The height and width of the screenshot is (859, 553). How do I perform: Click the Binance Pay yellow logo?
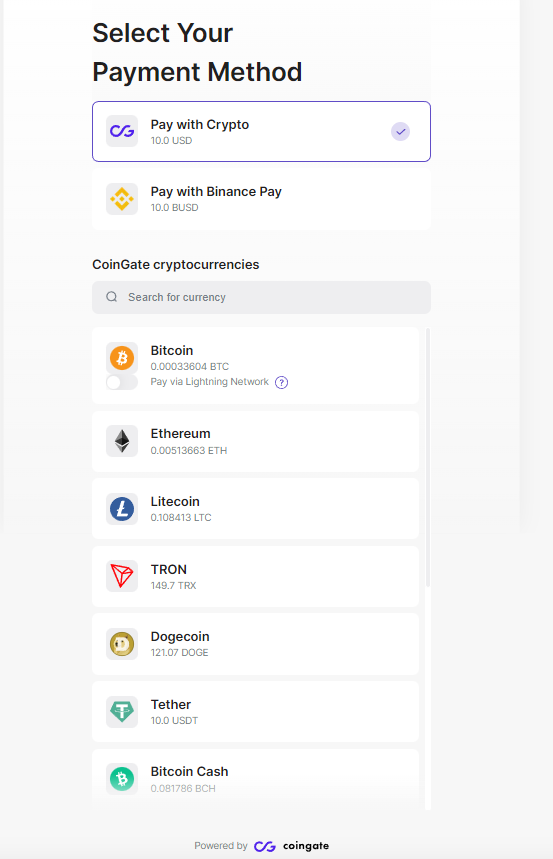pos(122,199)
